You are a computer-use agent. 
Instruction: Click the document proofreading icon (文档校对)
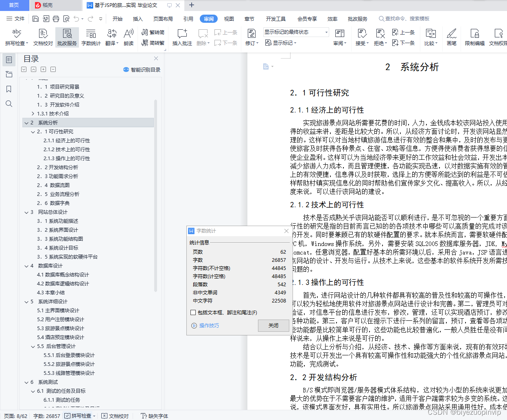tap(43, 37)
